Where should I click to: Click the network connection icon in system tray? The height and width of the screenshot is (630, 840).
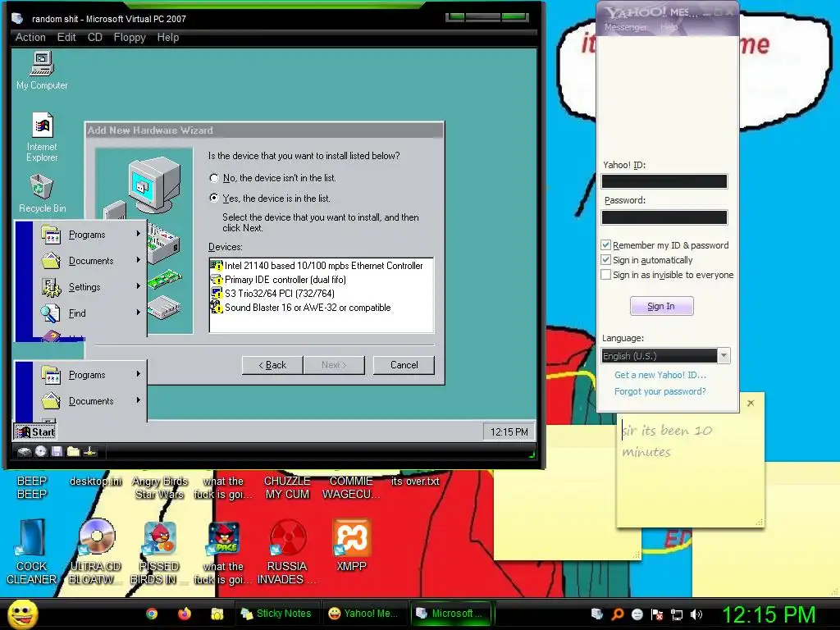point(677,614)
